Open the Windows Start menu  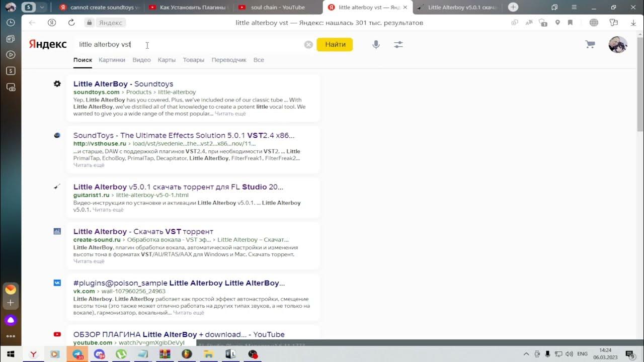click(x=10, y=354)
